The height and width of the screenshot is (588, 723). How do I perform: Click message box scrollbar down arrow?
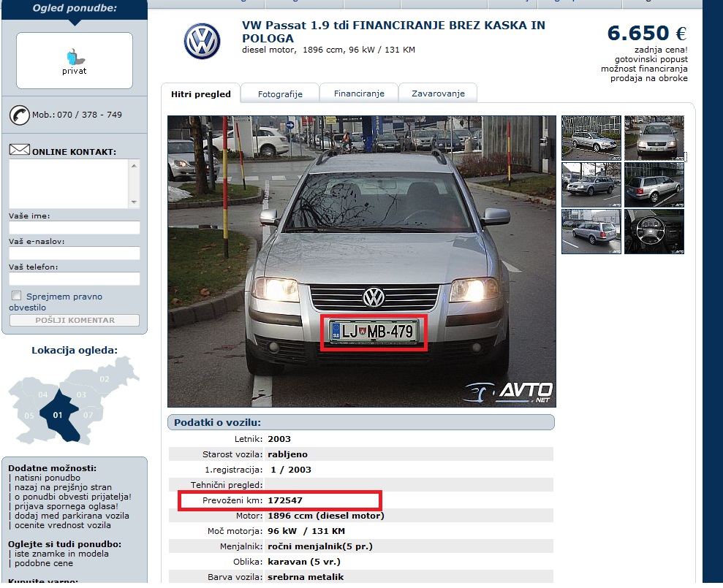[x=135, y=202]
